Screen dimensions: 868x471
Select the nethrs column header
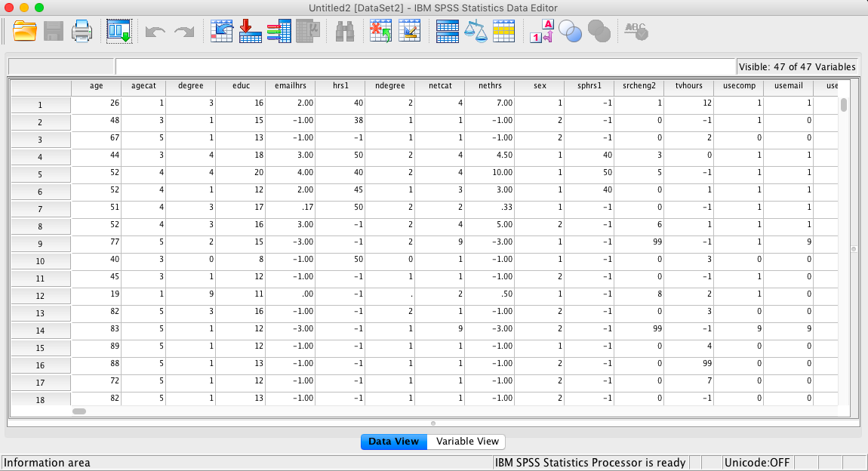click(x=489, y=86)
